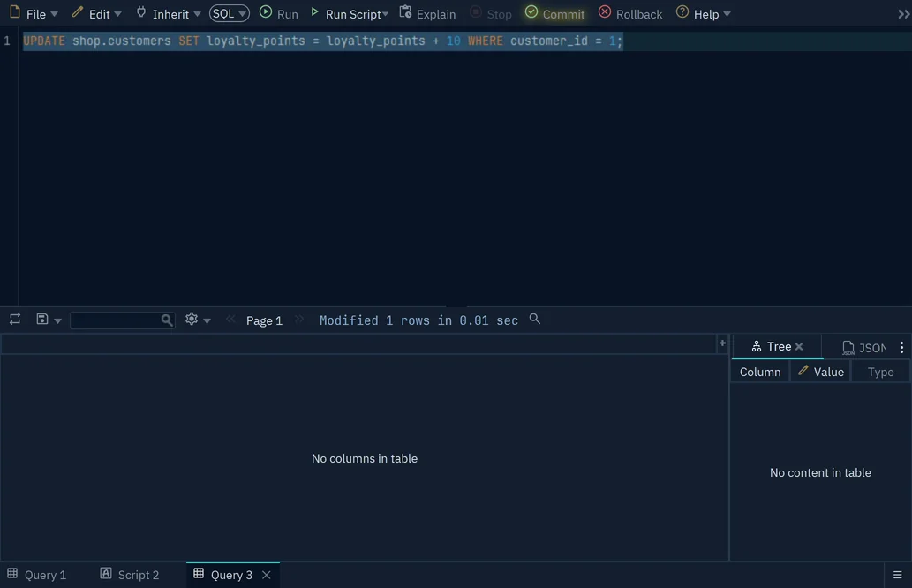Go to the previous results page
912x588 pixels.
[231, 319]
